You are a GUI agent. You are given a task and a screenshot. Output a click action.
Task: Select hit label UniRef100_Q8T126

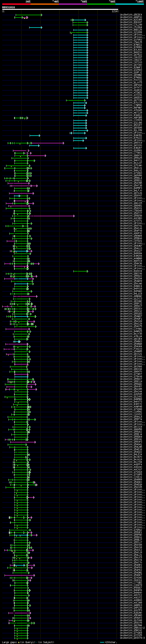click(131, 193)
